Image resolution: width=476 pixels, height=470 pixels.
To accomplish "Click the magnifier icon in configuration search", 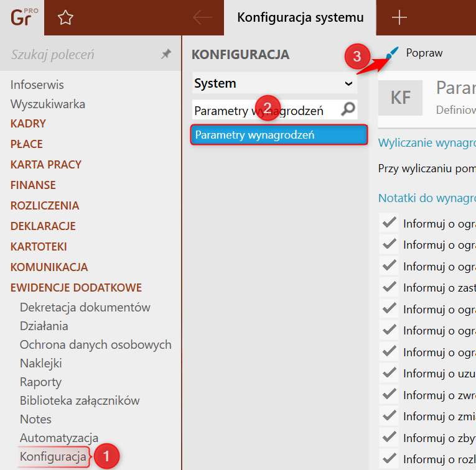I will click(348, 110).
